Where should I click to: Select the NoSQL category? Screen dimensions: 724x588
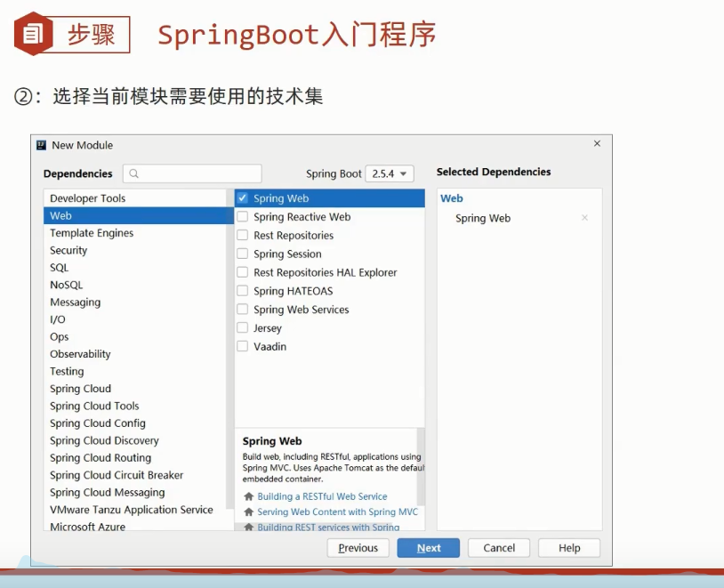tap(135, 285)
